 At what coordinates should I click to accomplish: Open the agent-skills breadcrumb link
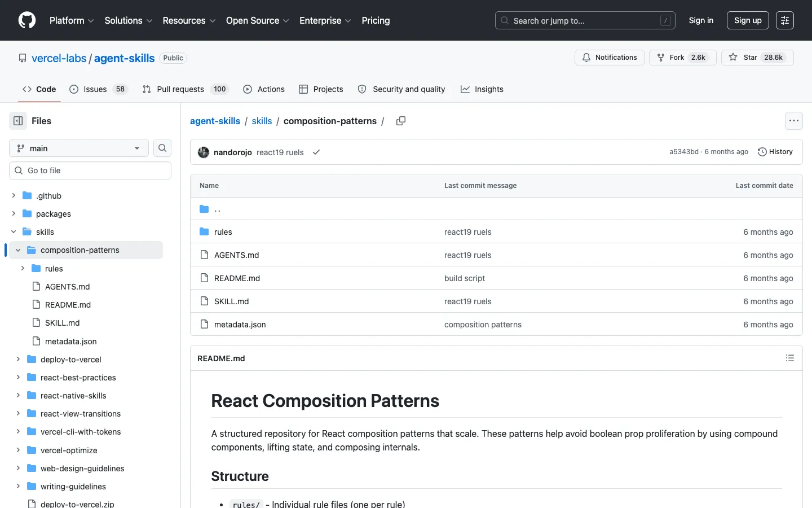(215, 121)
